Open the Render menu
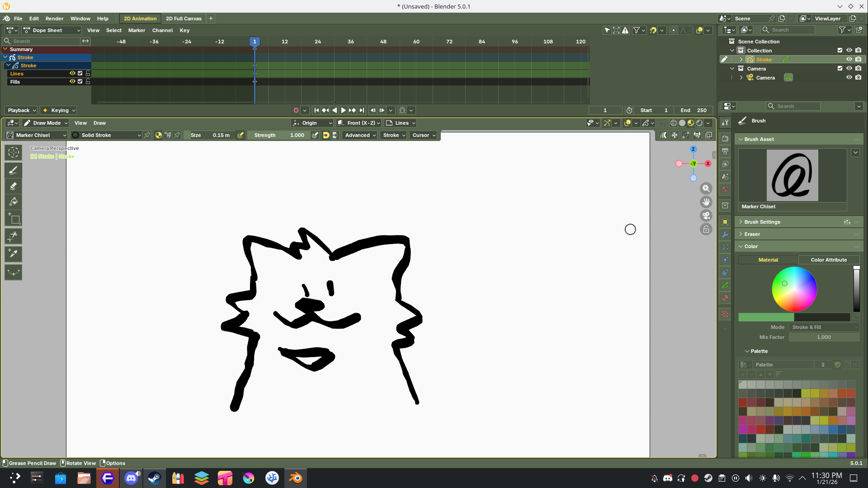Image resolution: width=868 pixels, height=488 pixels. (x=54, y=19)
